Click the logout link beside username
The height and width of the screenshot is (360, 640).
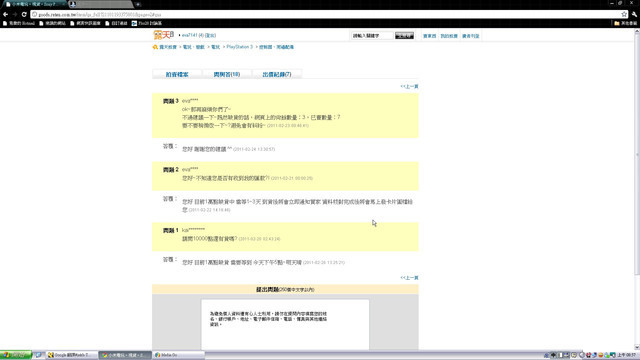pos(210,36)
